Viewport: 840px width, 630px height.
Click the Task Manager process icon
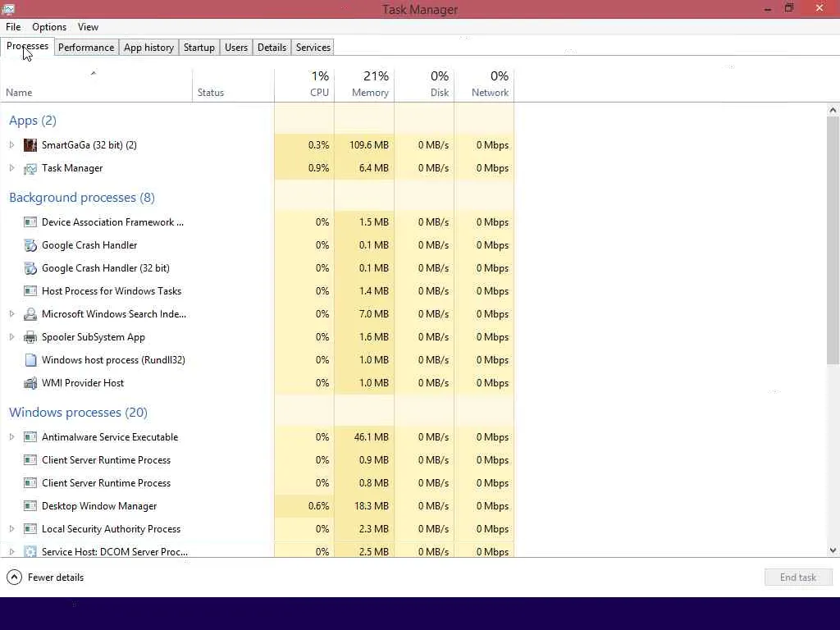click(x=30, y=168)
